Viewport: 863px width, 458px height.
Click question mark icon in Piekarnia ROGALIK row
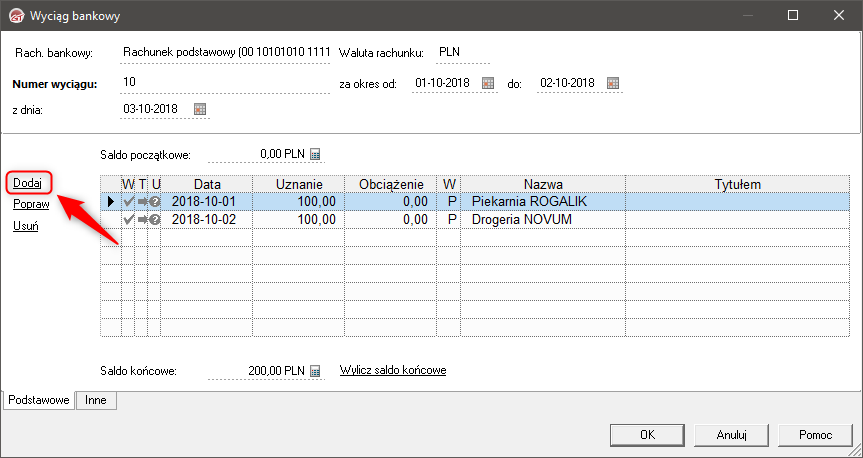[x=154, y=201]
